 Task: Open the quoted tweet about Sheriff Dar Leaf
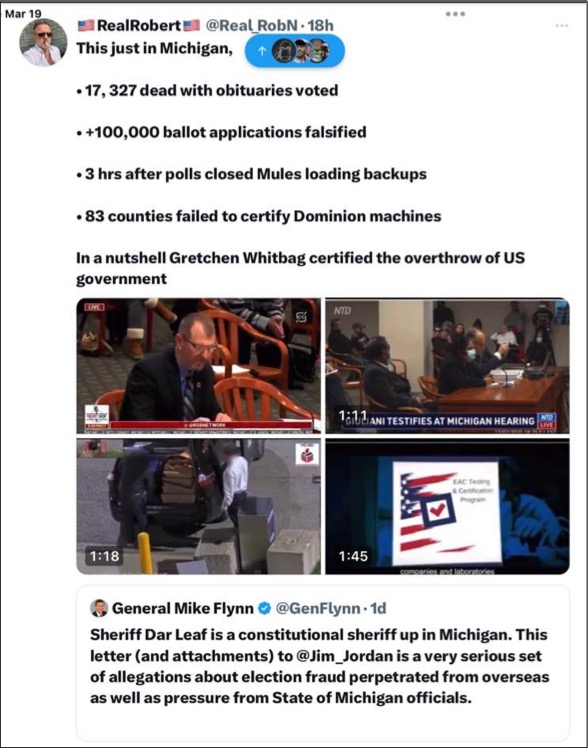pos(323,662)
